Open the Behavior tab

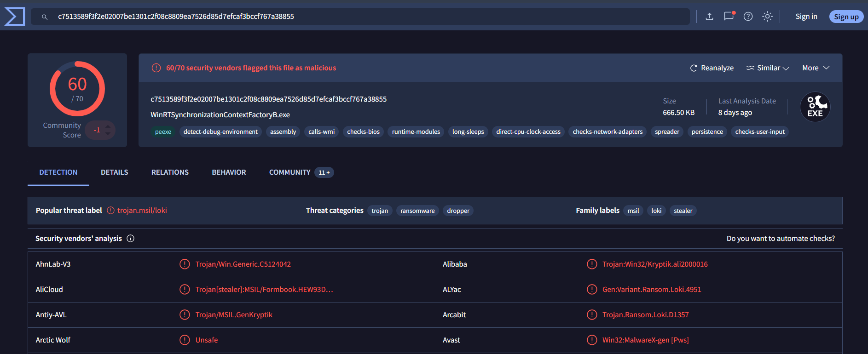coord(229,172)
